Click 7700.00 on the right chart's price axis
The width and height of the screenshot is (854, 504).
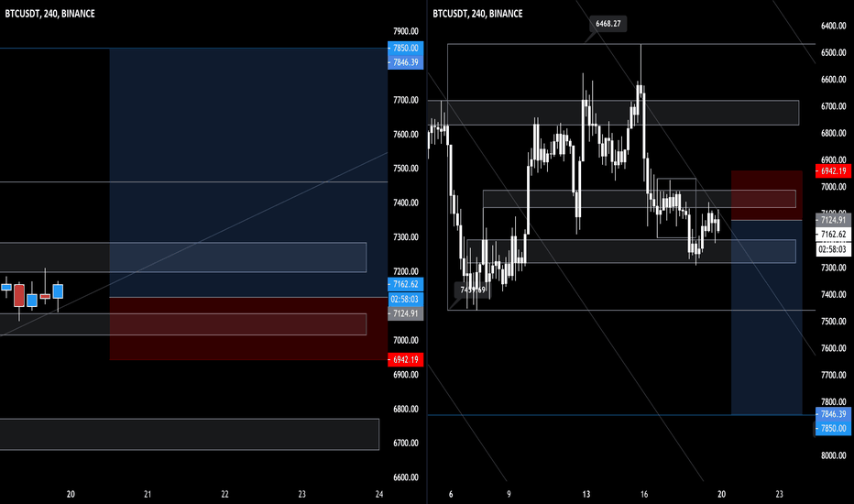[833, 376]
